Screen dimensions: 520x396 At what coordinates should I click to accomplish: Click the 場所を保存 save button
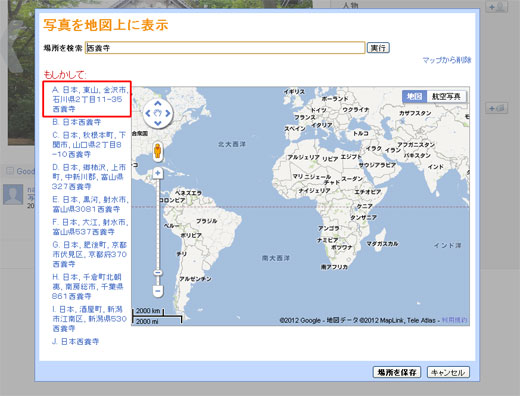tap(397, 372)
